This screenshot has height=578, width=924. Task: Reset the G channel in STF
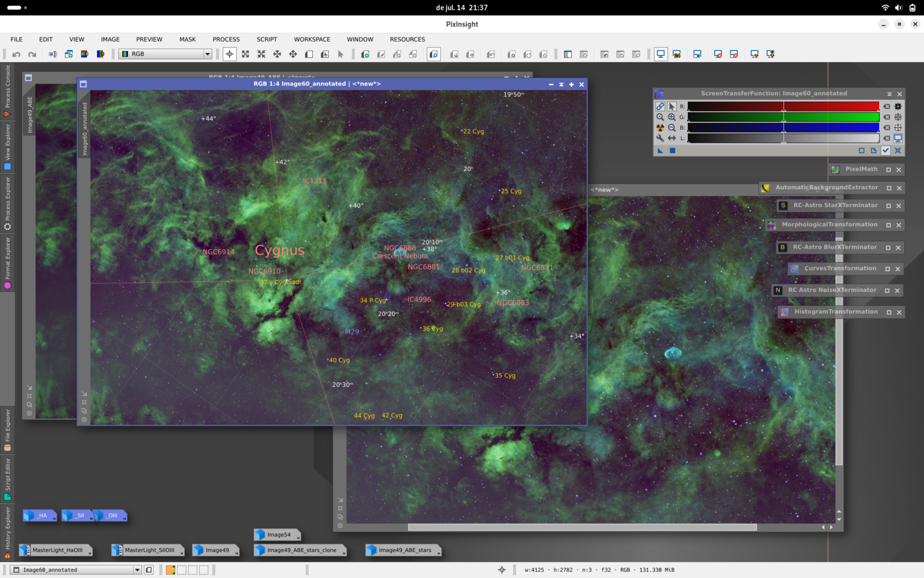point(887,117)
